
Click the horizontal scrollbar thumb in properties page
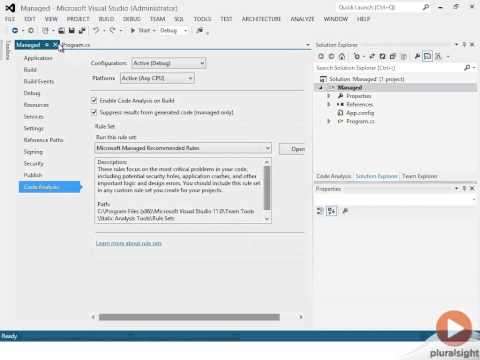(x=189, y=317)
